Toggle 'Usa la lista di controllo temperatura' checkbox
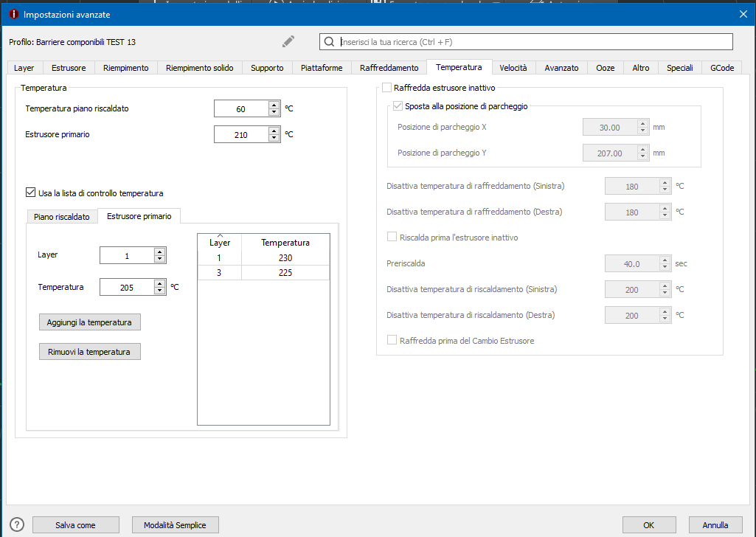 (30, 193)
